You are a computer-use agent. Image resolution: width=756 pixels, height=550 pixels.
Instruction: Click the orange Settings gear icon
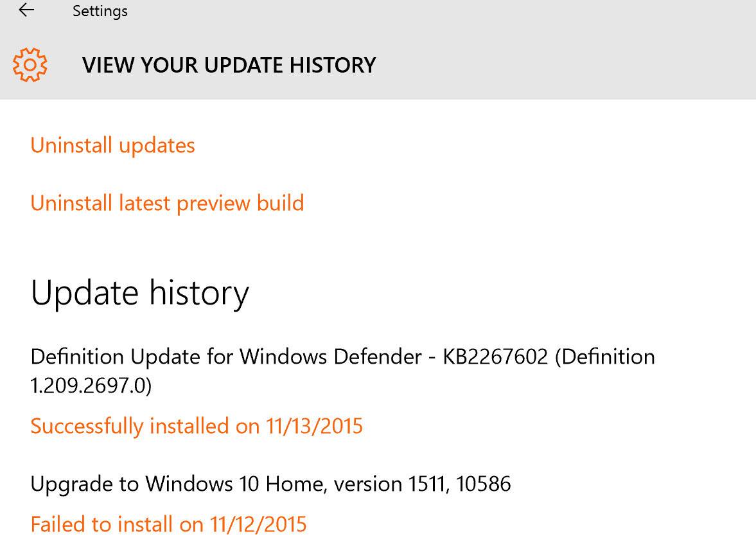tap(30, 65)
